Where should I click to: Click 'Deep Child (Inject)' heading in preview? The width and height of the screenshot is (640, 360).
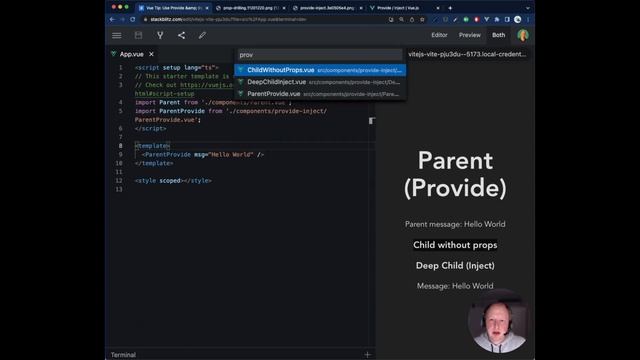[x=455, y=265]
